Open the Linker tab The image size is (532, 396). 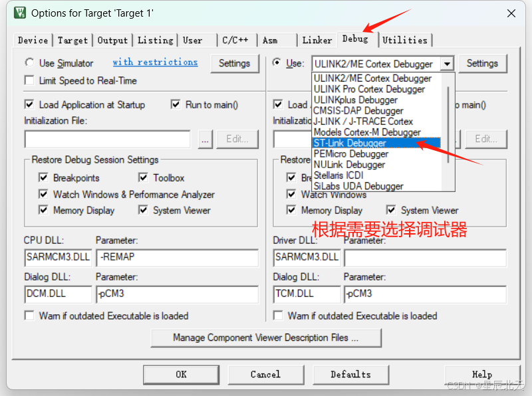pyautogui.click(x=317, y=41)
